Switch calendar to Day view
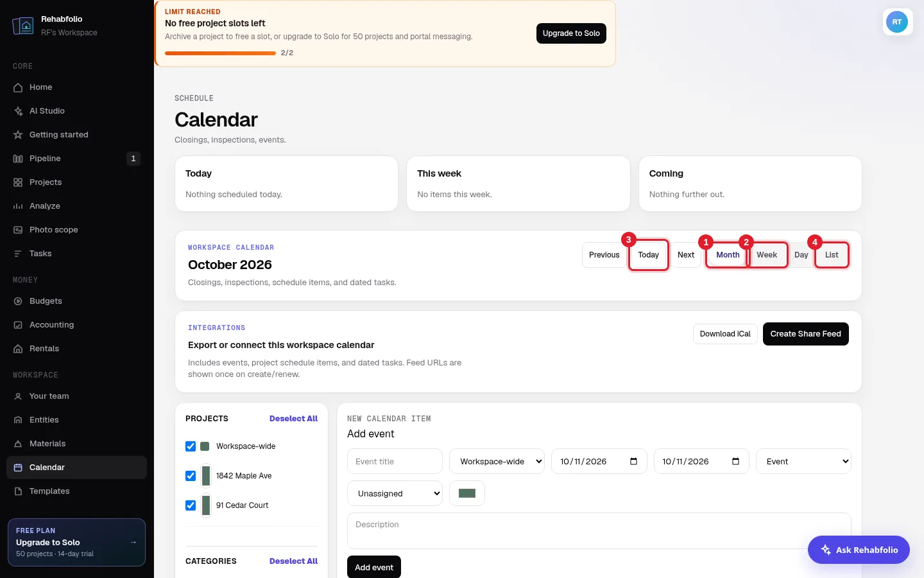The height and width of the screenshot is (578, 924). 801,255
